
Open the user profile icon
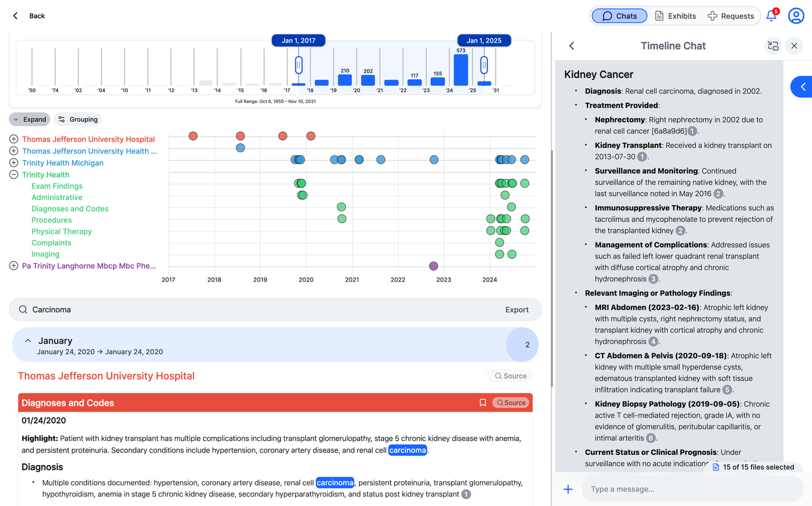796,16
